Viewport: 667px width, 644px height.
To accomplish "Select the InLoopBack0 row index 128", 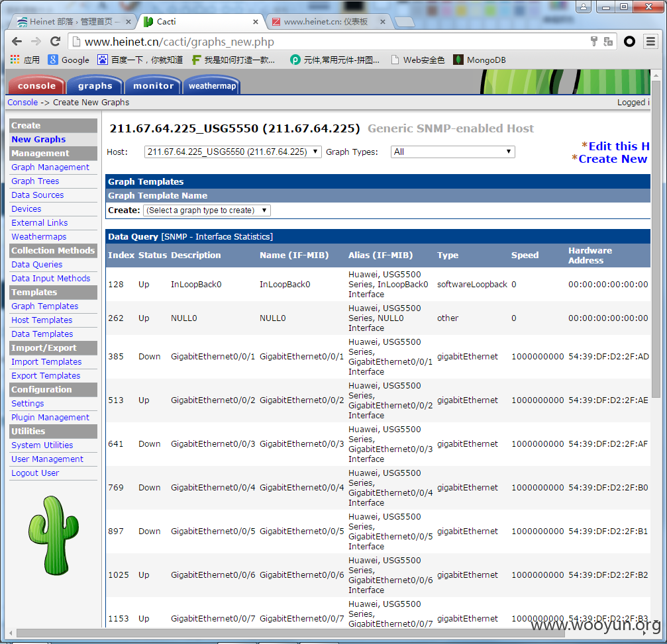I will coord(378,284).
